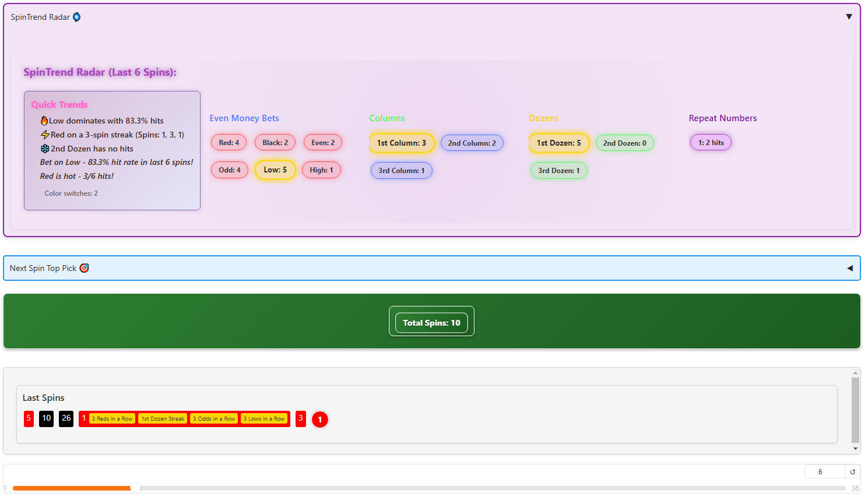868x504 pixels.
Task: Click the orange spin count slider handle
Action: click(135, 488)
